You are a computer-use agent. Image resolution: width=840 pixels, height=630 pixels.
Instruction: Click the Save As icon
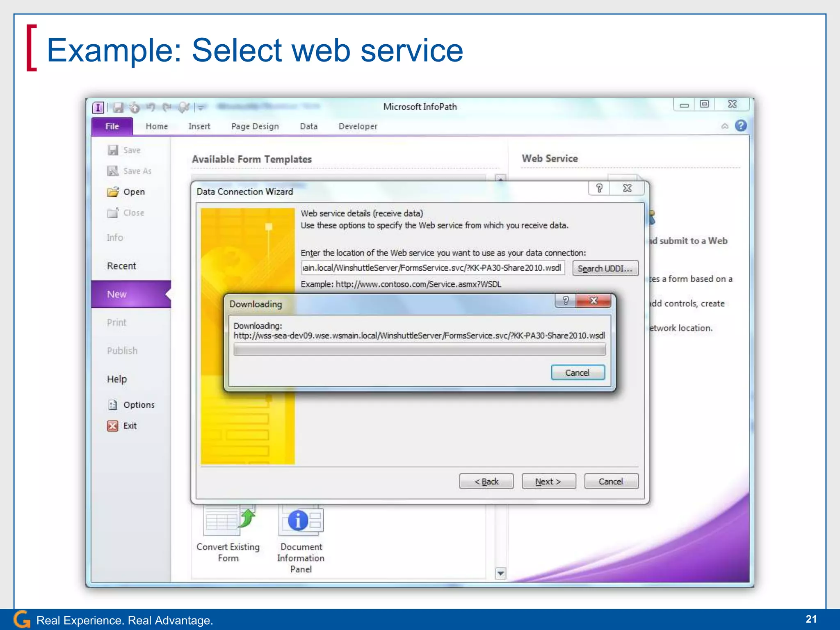(x=113, y=171)
